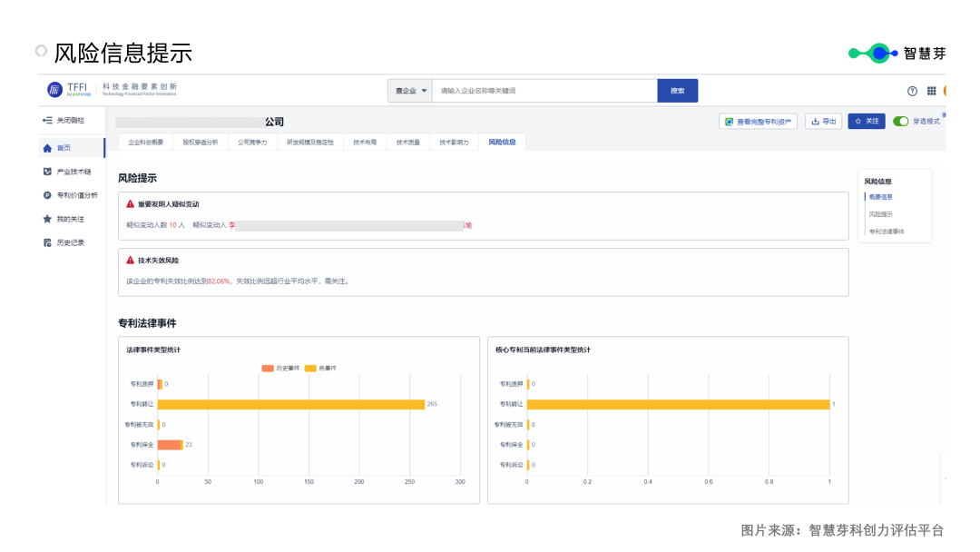Click the blue 搜索 button

pos(677,91)
